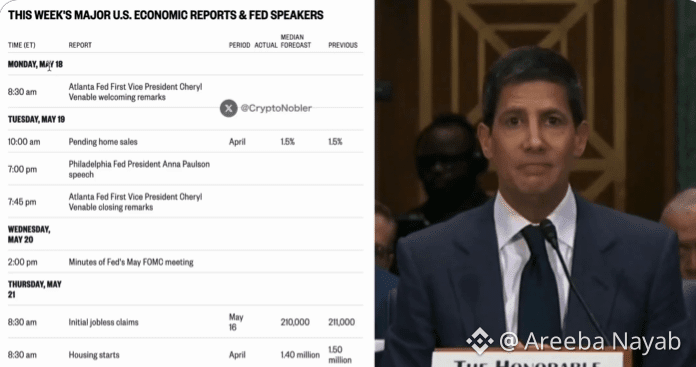696x367 pixels.
Task: Click the hearing video of the man in suit
Action: point(535,183)
